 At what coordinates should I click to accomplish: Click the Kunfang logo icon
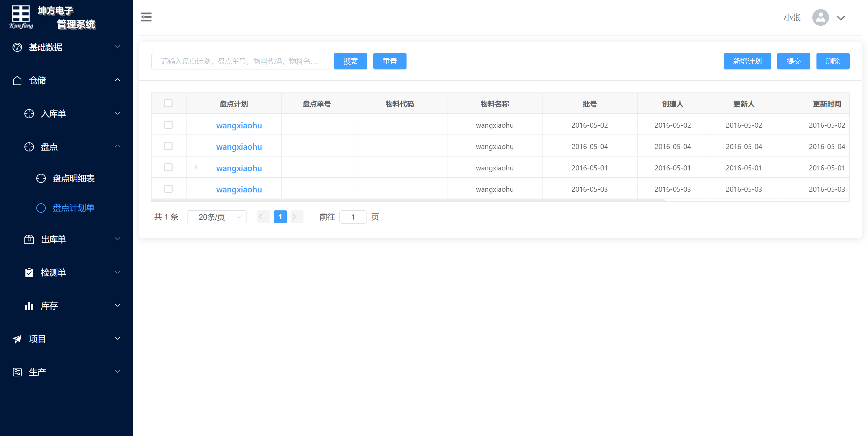[21, 17]
